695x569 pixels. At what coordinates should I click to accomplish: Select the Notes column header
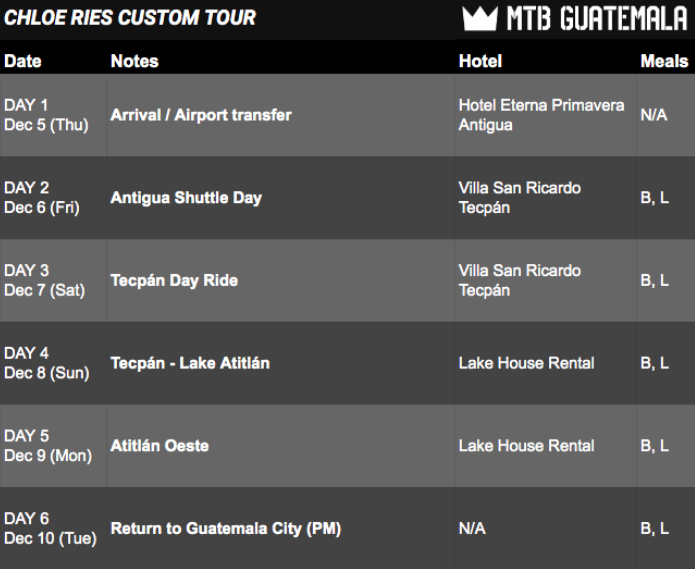[x=135, y=61]
